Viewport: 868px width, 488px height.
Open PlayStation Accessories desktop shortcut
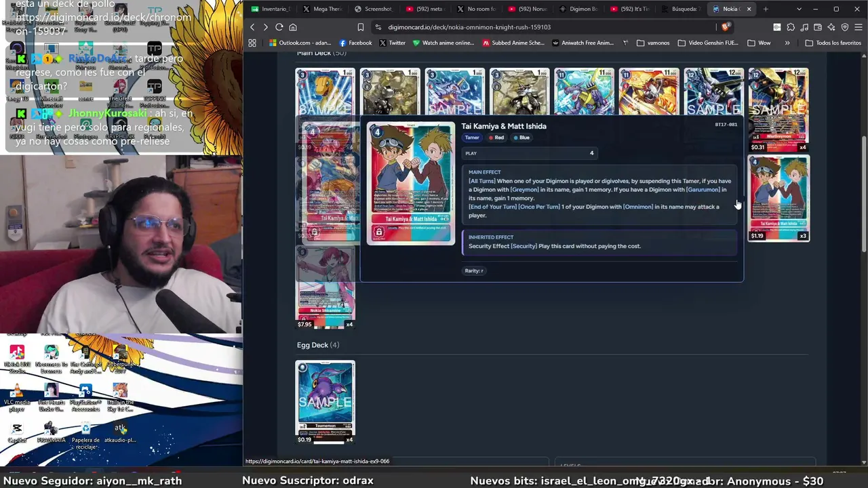coord(86,397)
